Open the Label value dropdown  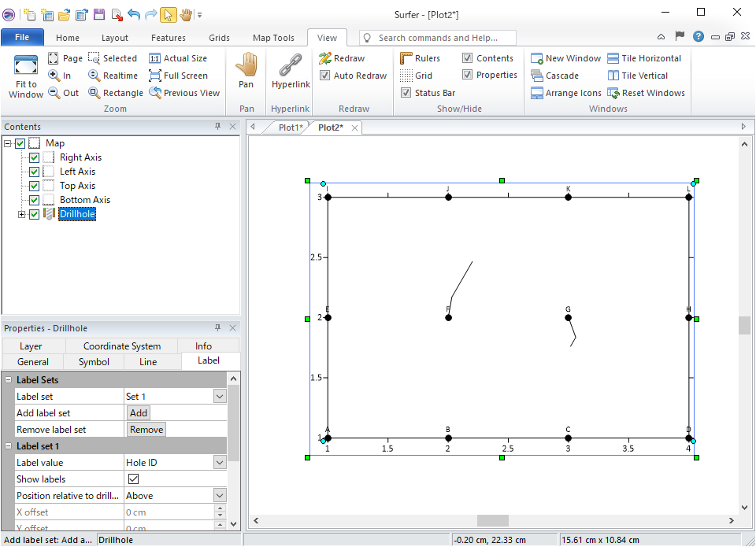click(220, 463)
